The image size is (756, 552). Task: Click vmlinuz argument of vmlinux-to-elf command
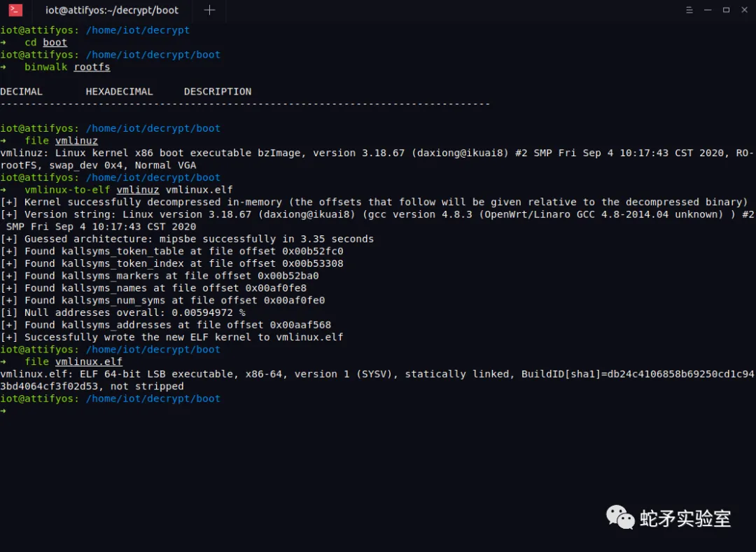(138, 189)
